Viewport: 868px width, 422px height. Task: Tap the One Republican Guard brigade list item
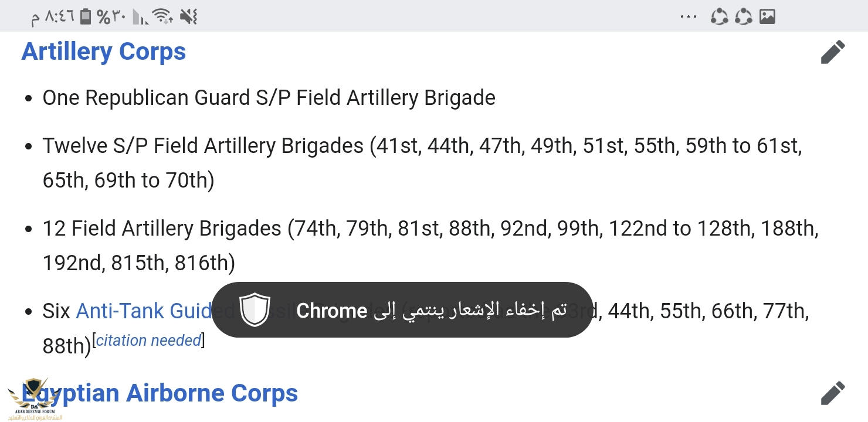click(269, 98)
